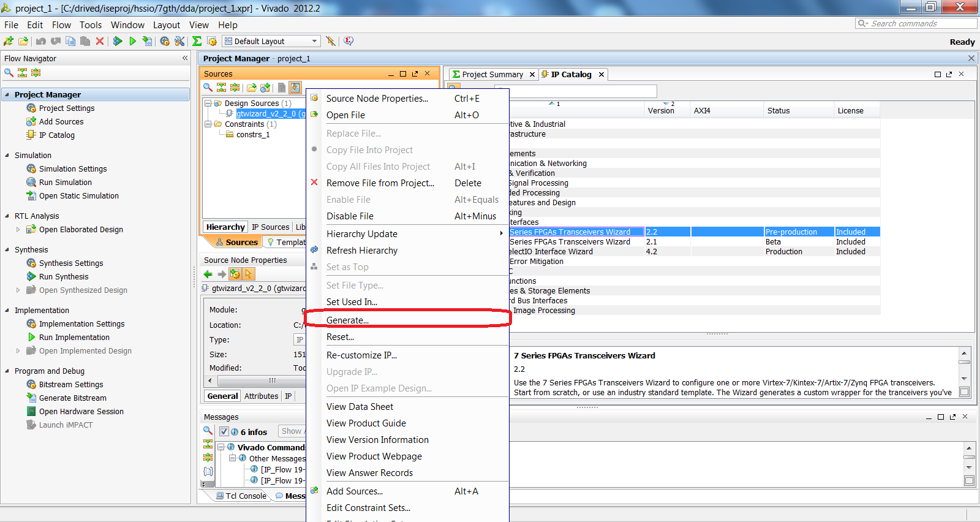Viewport: 980px width, 522px height.
Task: Collapse the Project Manager section in Flow Navigator
Action: (7, 94)
